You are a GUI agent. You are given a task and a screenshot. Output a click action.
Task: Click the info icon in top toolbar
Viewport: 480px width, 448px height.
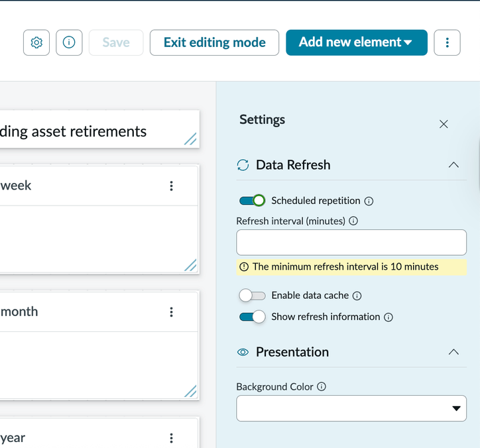69,42
